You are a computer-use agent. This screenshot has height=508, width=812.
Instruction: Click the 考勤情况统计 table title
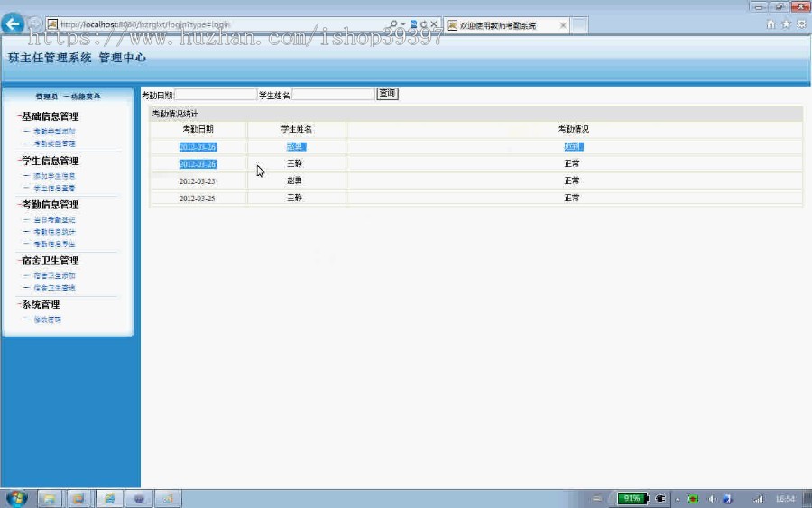pyautogui.click(x=175, y=114)
